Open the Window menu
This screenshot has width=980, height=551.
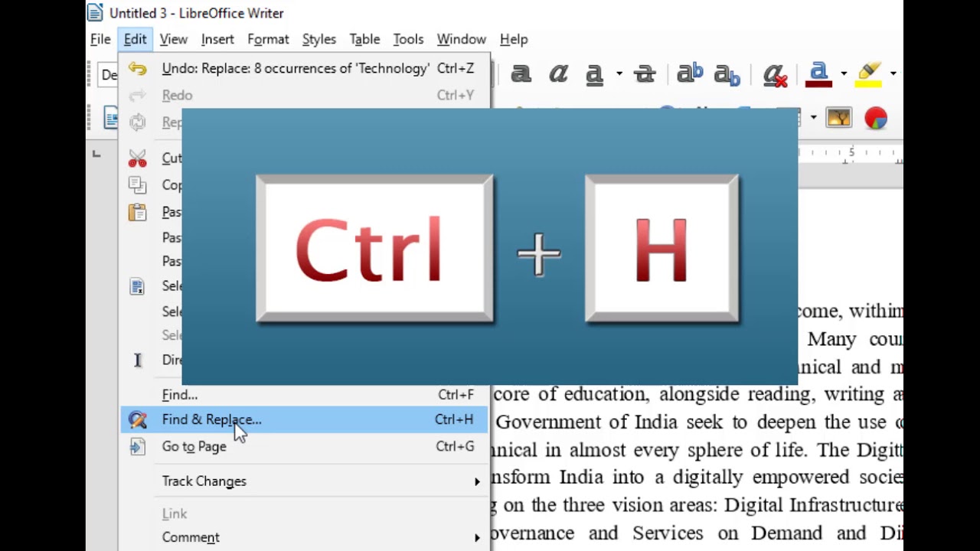coord(461,39)
